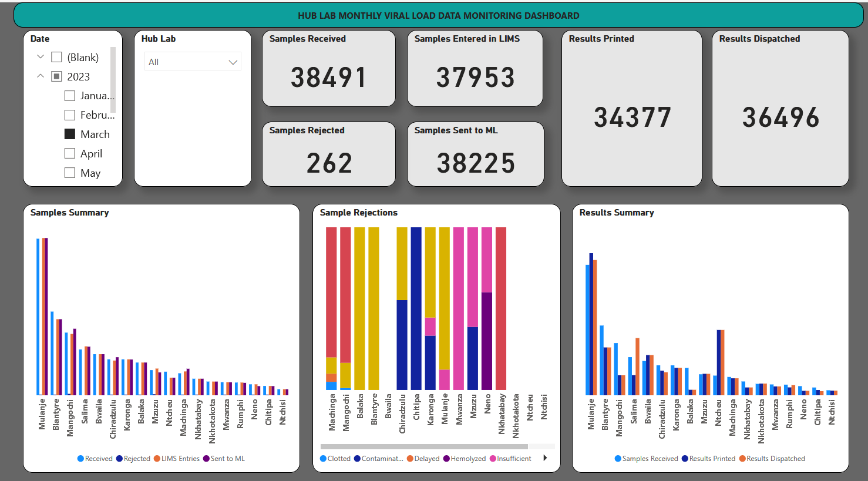Click the Results Dispatched legend marker
The width and height of the screenshot is (868, 481).
pyautogui.click(x=742, y=459)
